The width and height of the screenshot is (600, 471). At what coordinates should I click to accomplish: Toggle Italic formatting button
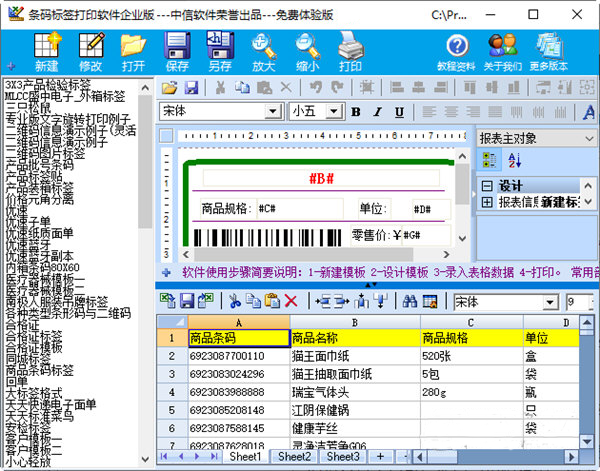click(x=378, y=112)
